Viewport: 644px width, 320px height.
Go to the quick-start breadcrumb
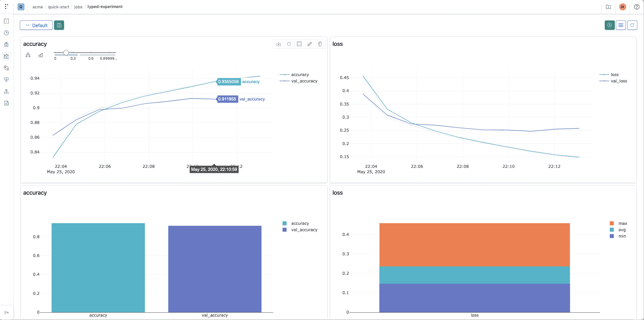tap(58, 7)
